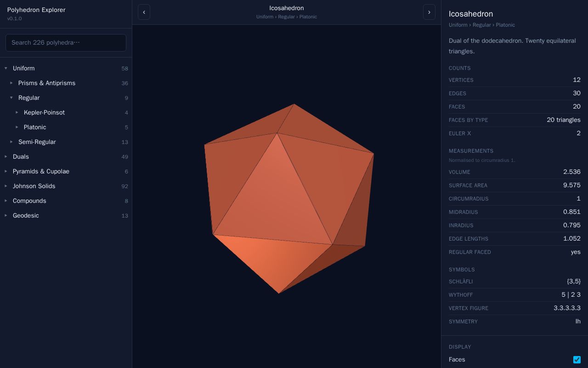Go to the previous polyhedron with left chevron
The image size is (588, 368).
click(x=144, y=12)
